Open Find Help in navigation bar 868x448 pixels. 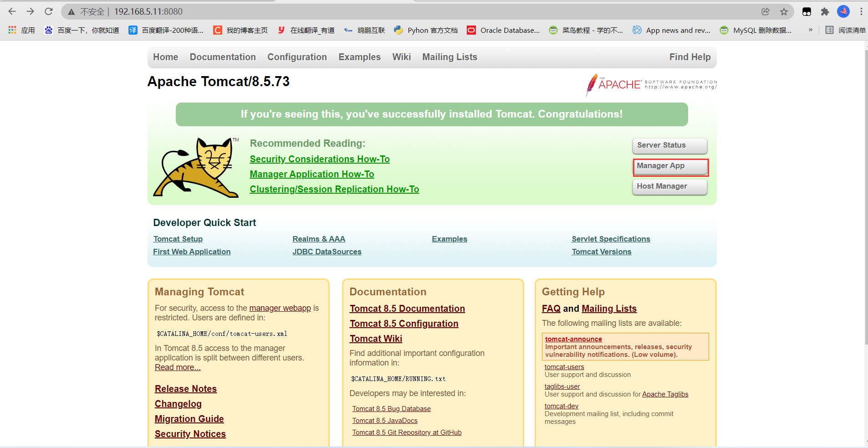pyautogui.click(x=690, y=57)
